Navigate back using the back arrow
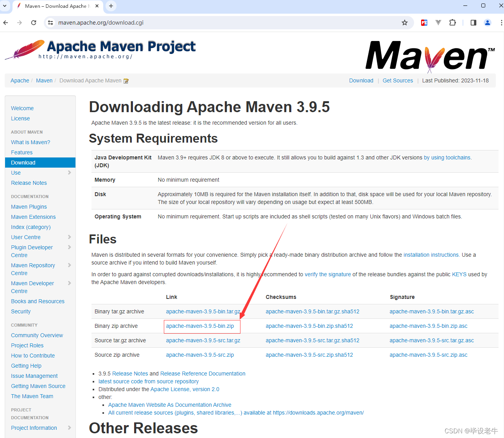This screenshot has height=438, width=504. coord(5,23)
